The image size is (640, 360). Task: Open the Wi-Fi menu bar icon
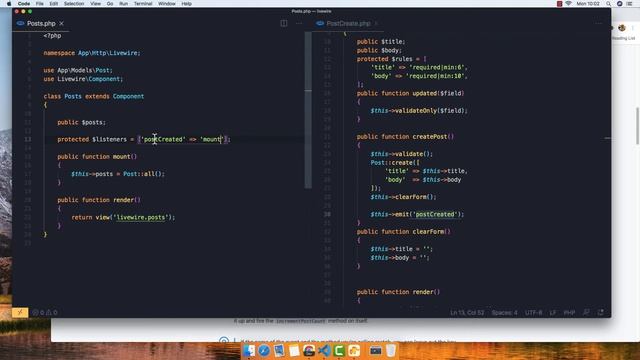pos(568,4)
